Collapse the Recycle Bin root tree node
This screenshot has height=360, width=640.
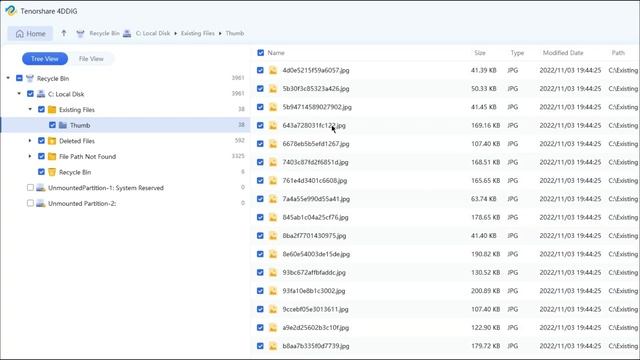point(8,78)
